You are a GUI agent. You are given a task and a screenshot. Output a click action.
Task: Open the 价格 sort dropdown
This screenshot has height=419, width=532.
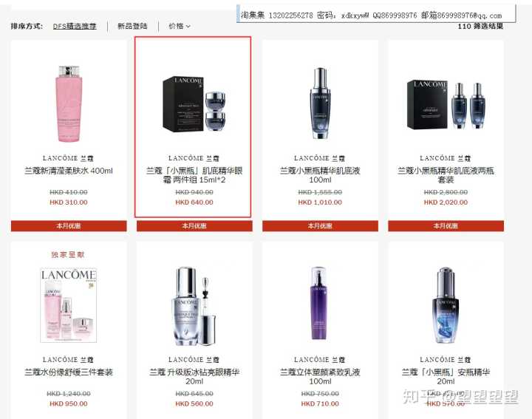click(x=180, y=26)
